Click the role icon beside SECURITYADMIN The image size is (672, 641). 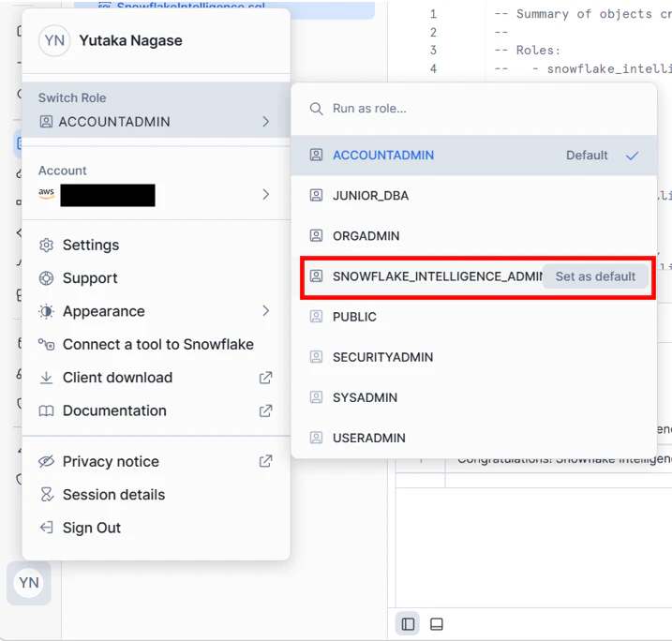(316, 357)
